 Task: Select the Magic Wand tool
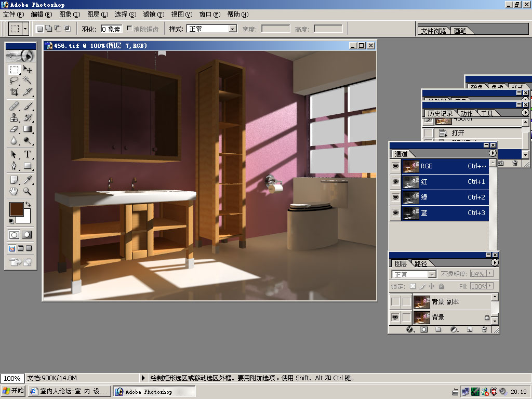pyautogui.click(x=27, y=81)
